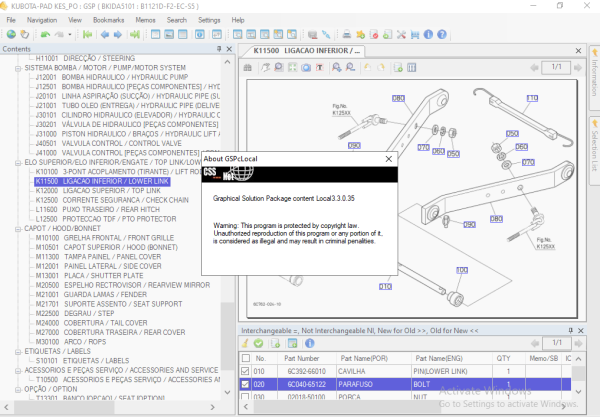Open help via blue question mark icon
Image resolution: width=600 pixels, height=417 pixels.
[x=442, y=34]
